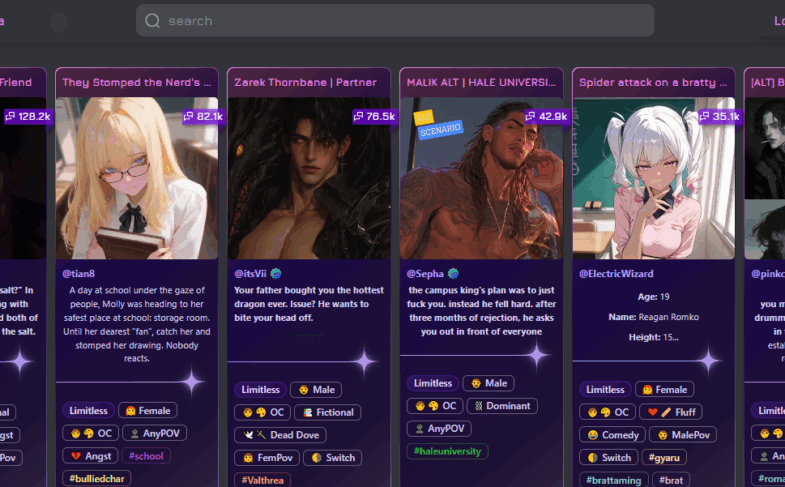Click the ALT SCENARIO sticker on Malik card

(x=438, y=125)
